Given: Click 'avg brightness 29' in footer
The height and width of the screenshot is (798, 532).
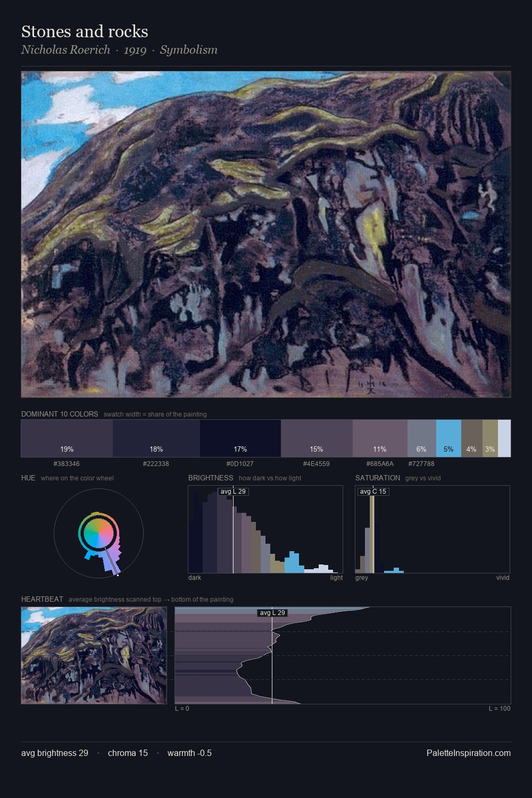Looking at the screenshot, I should point(55,753).
